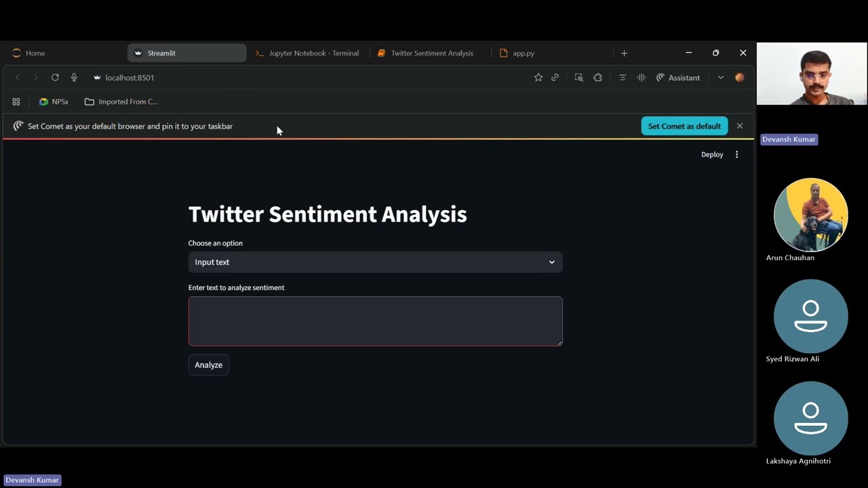Open the extensions puzzle icon

(x=597, y=77)
